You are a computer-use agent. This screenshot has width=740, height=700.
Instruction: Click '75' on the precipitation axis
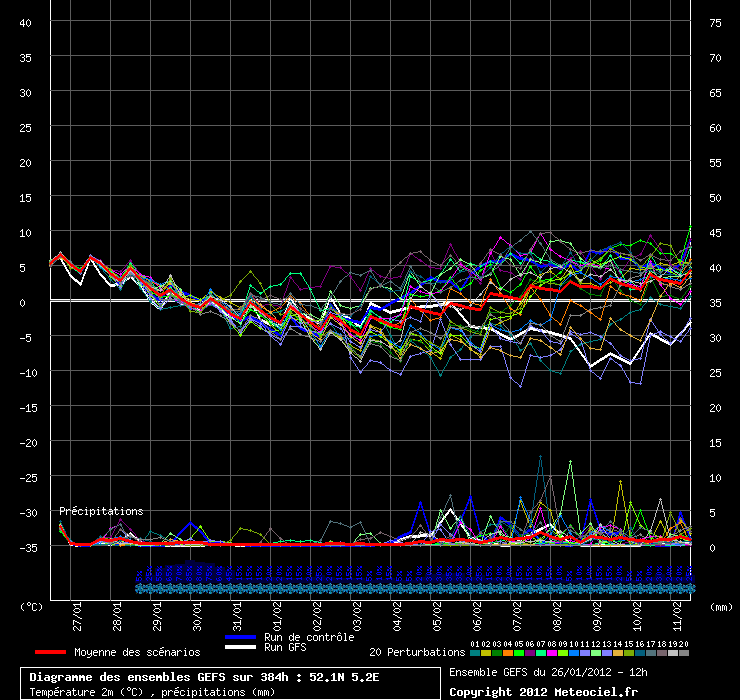pos(715,23)
